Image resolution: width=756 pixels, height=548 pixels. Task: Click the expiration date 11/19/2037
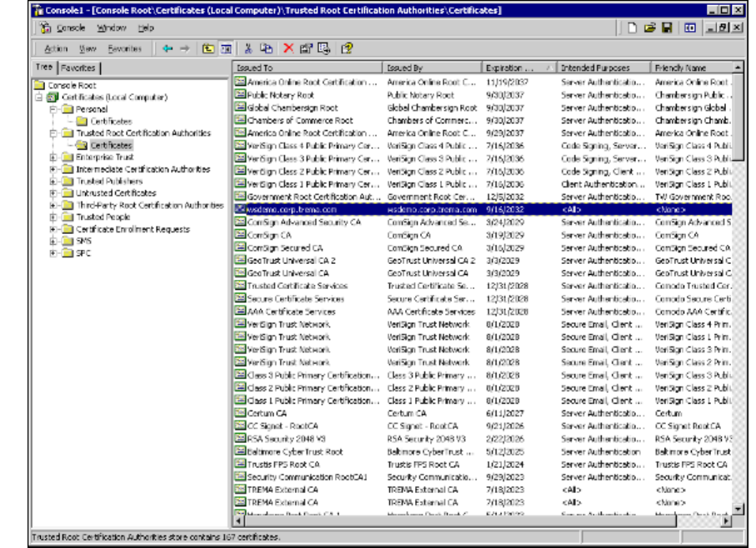click(x=508, y=82)
